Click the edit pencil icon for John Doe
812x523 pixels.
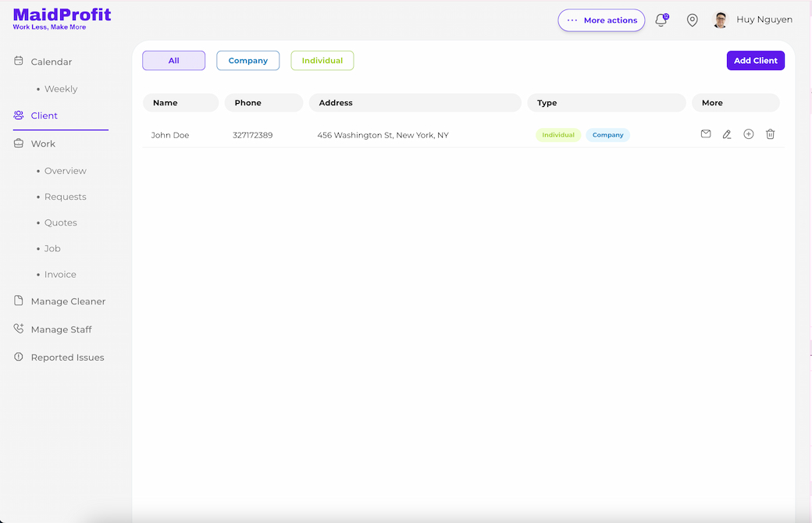(x=727, y=134)
